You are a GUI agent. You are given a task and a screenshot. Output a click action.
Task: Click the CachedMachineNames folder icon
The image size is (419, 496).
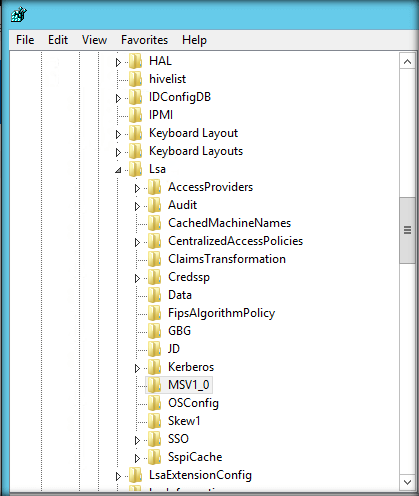154,223
